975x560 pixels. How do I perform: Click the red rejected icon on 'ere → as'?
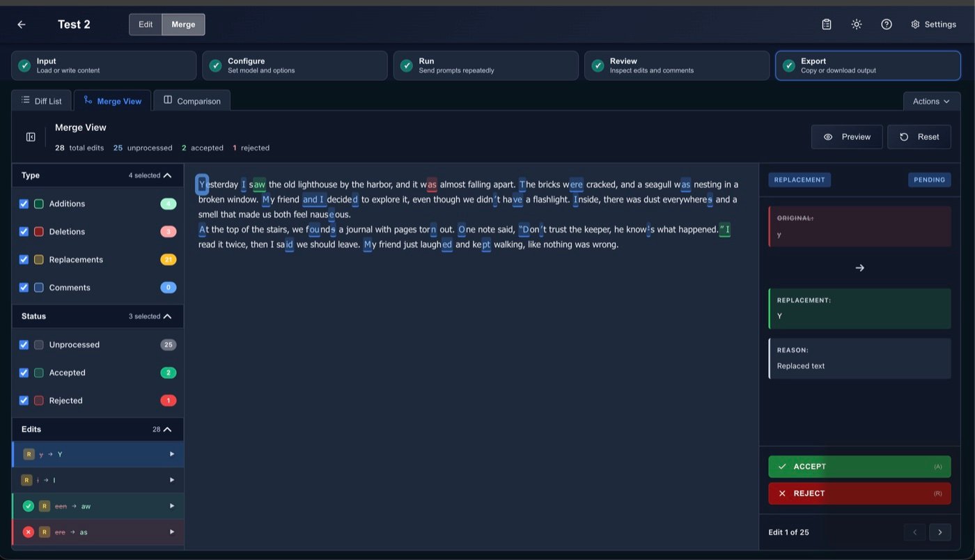point(29,532)
